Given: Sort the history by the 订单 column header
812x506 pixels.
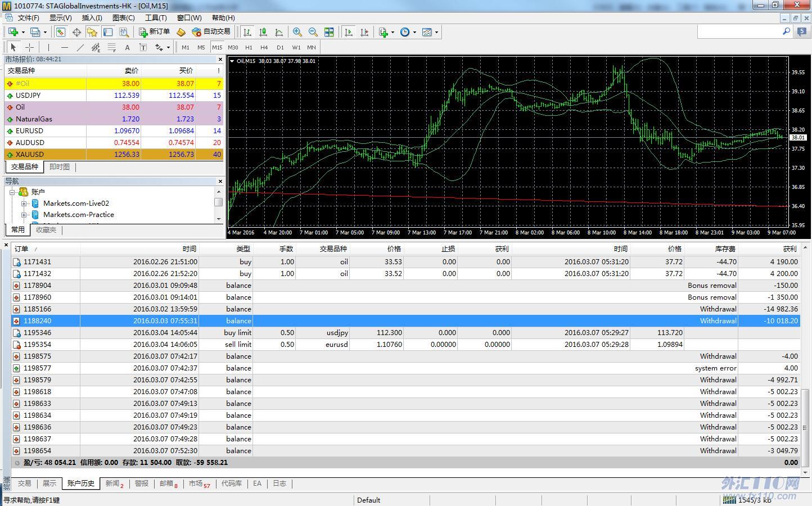Looking at the screenshot, I should [46, 249].
